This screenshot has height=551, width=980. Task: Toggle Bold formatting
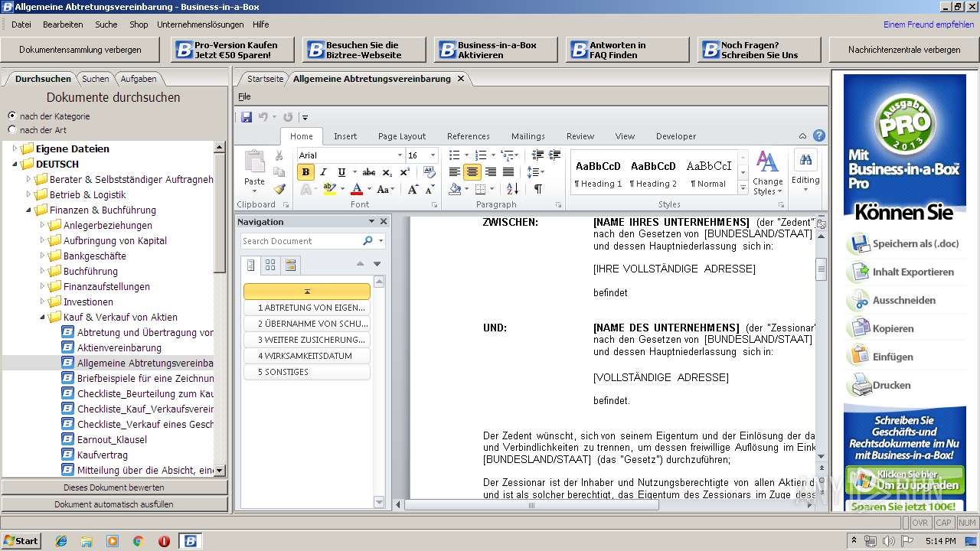(305, 172)
